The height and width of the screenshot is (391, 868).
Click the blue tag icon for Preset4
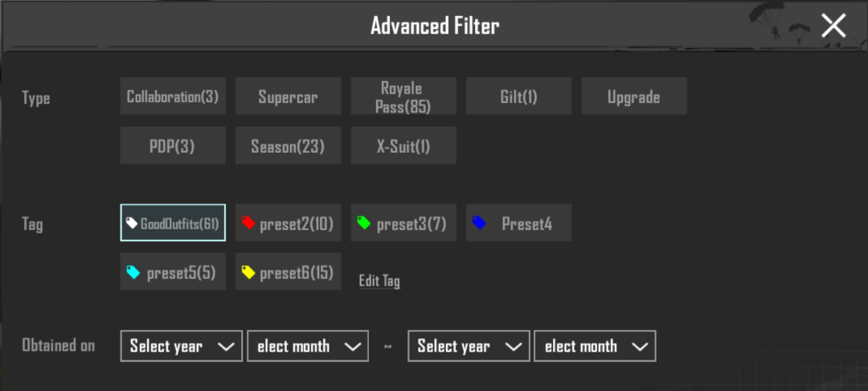[479, 223]
